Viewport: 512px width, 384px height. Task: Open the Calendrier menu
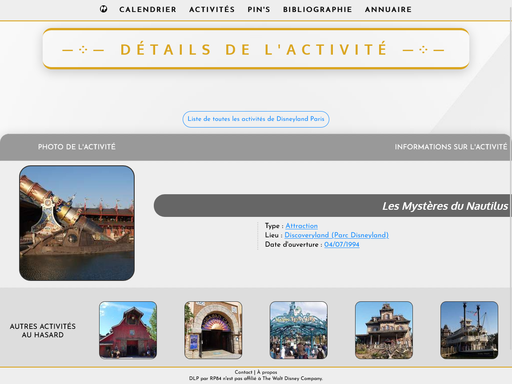(148, 9)
